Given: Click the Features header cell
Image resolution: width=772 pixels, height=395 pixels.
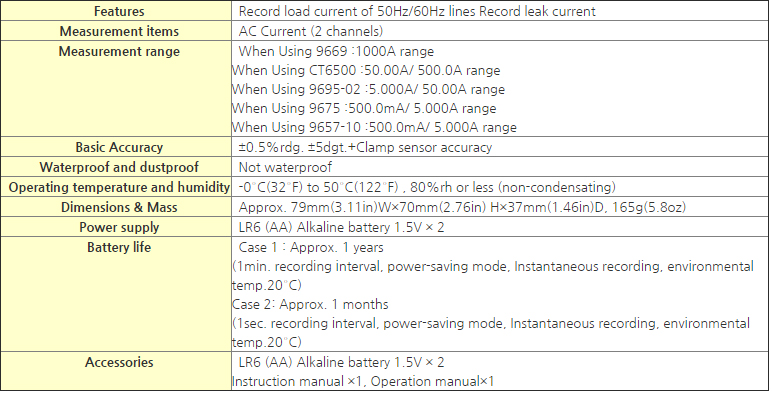Looking at the screenshot, I should (x=119, y=11).
